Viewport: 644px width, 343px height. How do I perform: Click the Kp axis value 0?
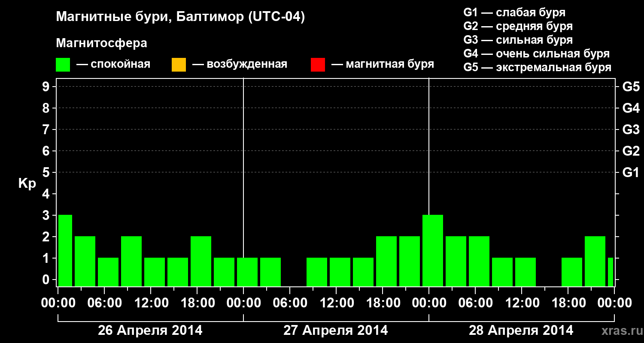click(47, 280)
